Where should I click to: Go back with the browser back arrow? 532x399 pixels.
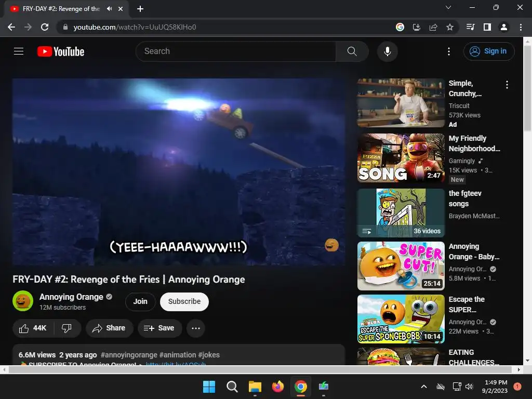[11, 27]
